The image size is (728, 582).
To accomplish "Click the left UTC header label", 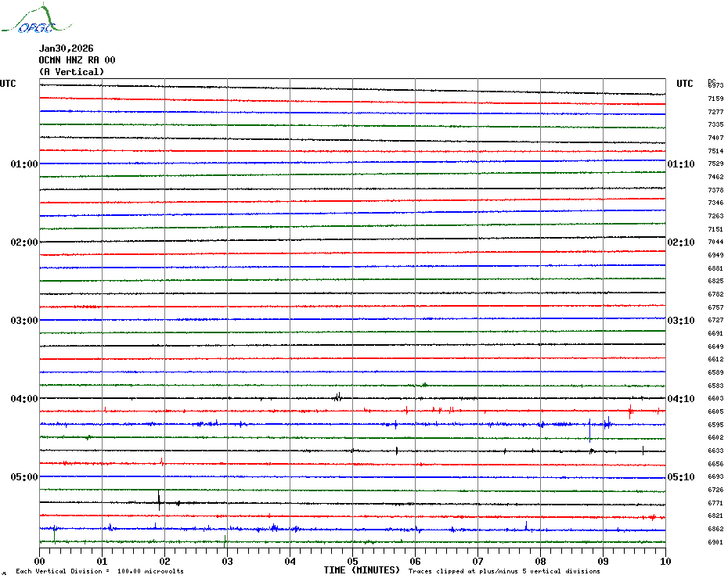I will click(8, 84).
